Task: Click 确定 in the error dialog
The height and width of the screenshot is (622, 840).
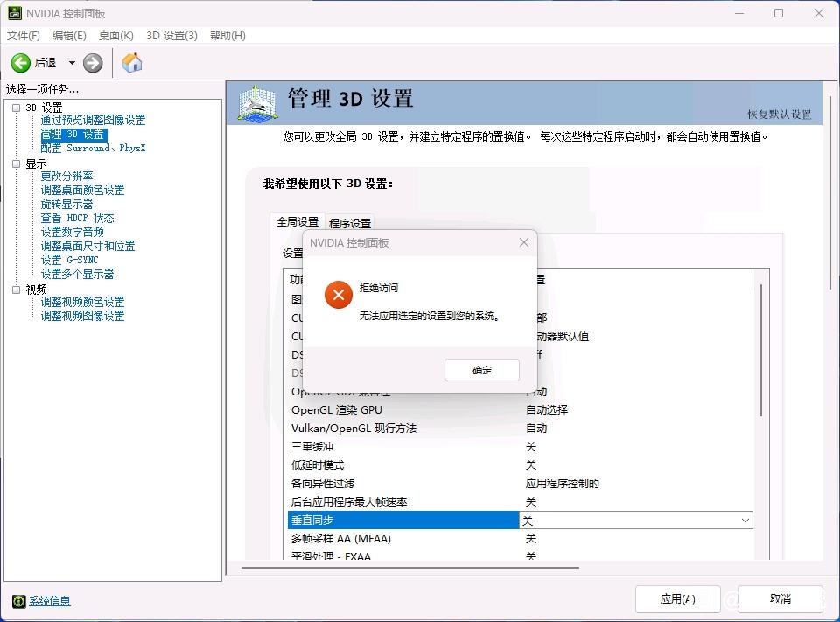Action: pos(481,370)
